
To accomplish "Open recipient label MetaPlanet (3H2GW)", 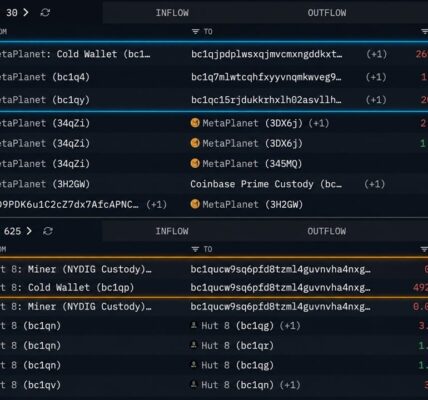I will pyautogui.click(x=253, y=204).
